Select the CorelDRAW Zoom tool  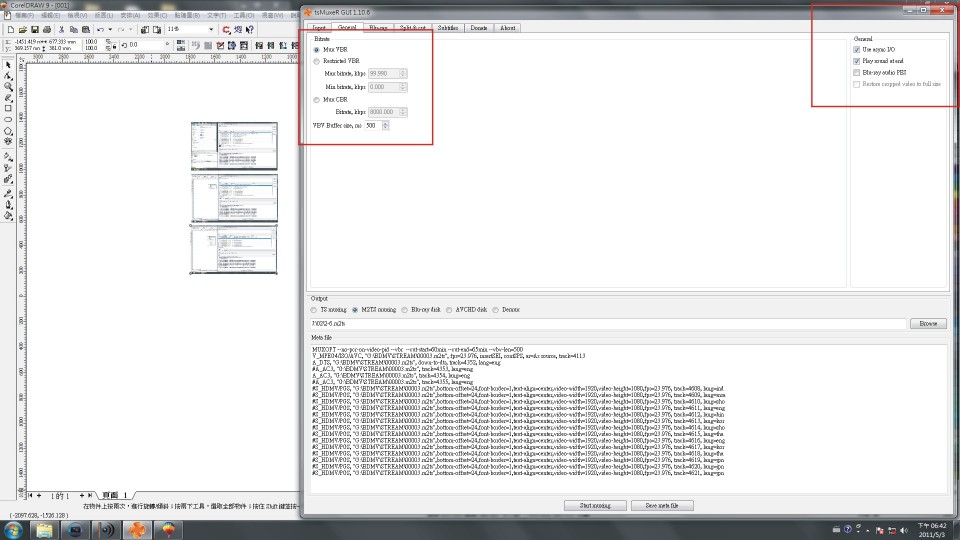pyautogui.click(x=8, y=87)
